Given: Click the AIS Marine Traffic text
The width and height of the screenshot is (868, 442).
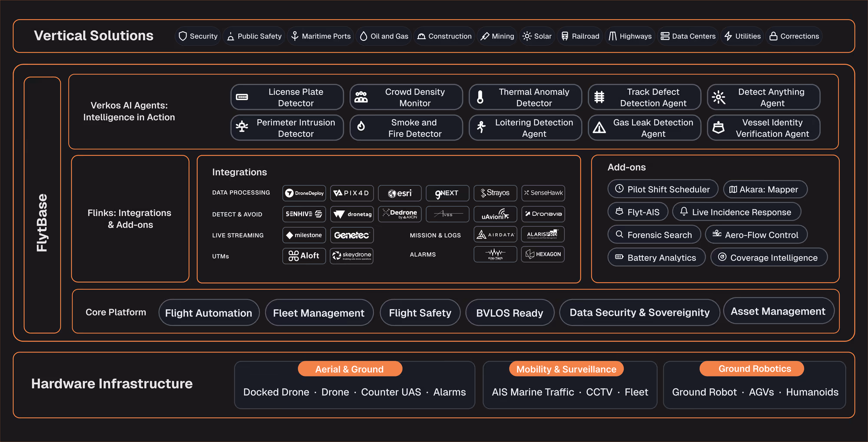Looking at the screenshot, I should point(533,392).
